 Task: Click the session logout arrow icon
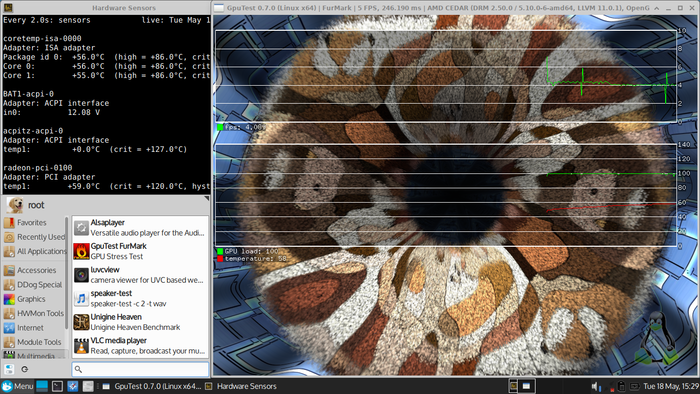click(25, 369)
